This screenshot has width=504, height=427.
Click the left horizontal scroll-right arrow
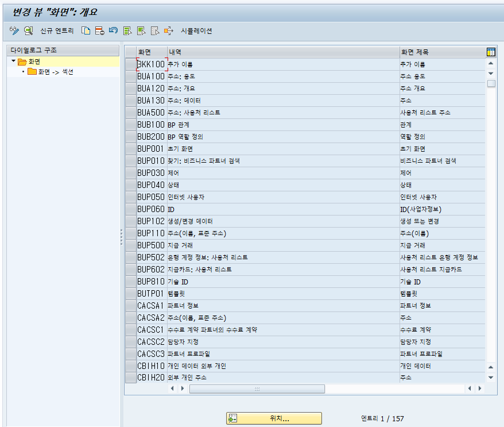click(183, 388)
